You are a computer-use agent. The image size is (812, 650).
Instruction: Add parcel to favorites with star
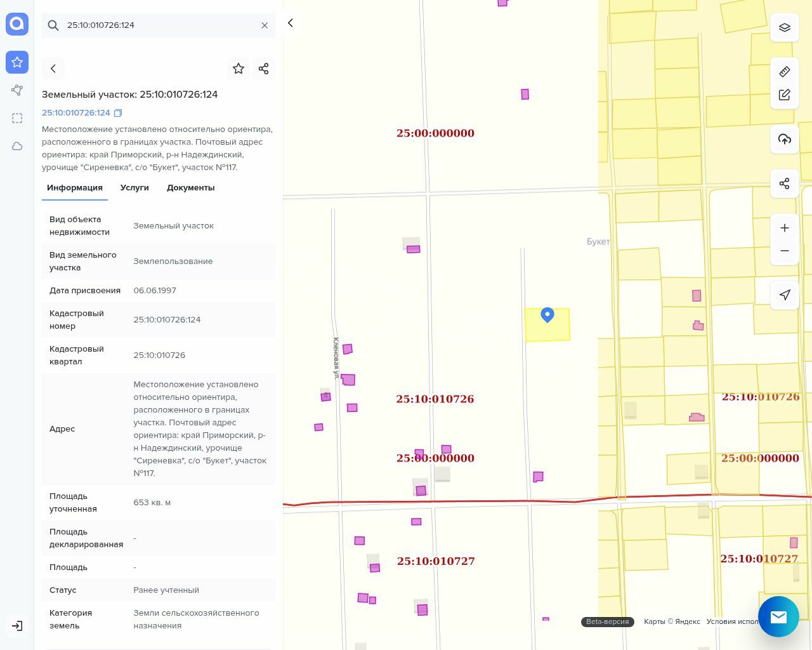(239, 69)
